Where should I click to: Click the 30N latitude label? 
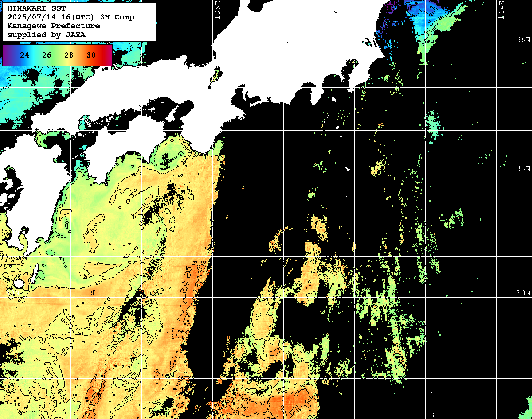[x=523, y=293]
